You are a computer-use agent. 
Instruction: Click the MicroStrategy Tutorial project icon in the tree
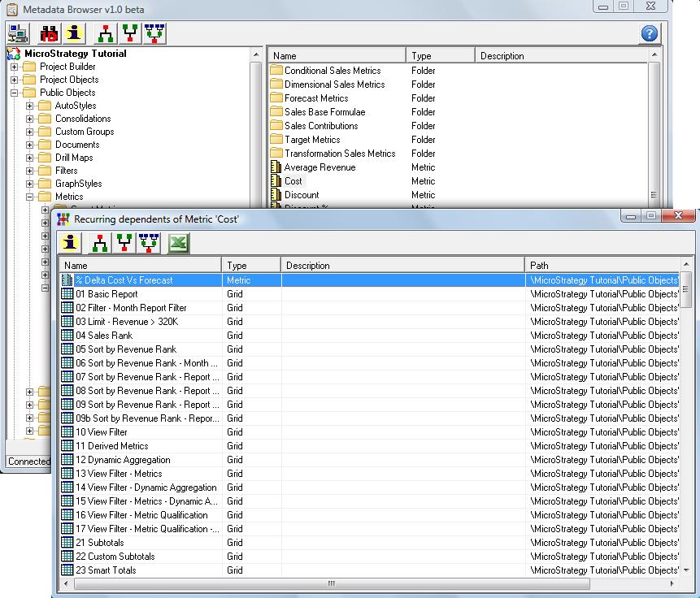point(14,54)
